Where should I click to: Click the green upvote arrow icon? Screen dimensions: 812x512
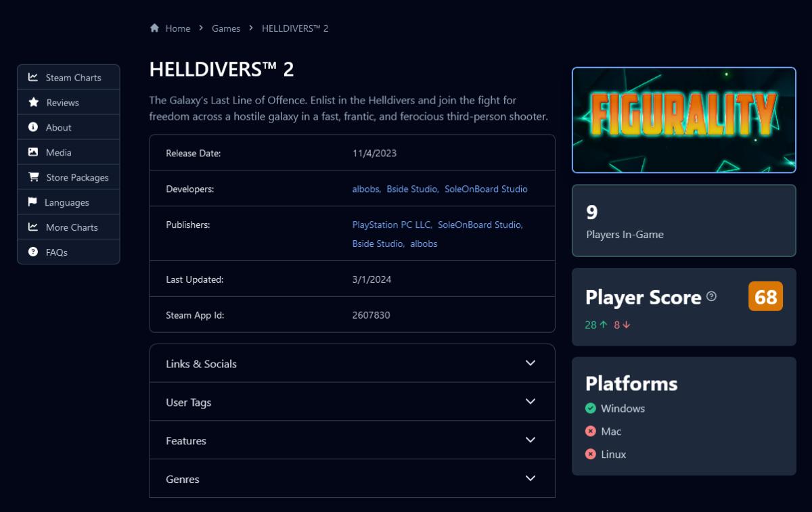(x=604, y=325)
